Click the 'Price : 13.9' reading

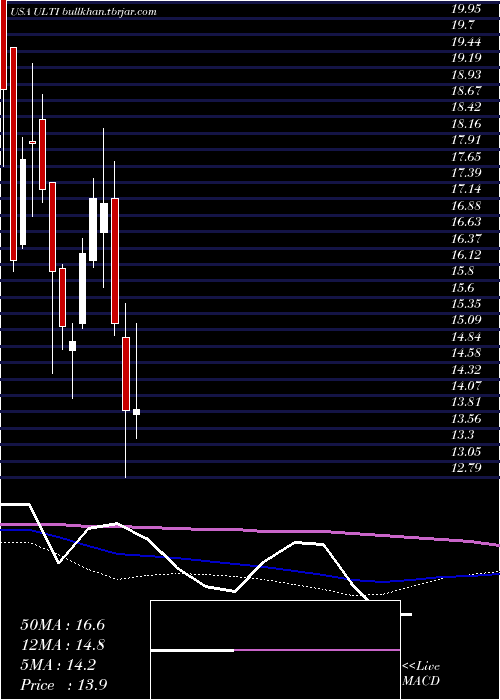[x=63, y=685]
